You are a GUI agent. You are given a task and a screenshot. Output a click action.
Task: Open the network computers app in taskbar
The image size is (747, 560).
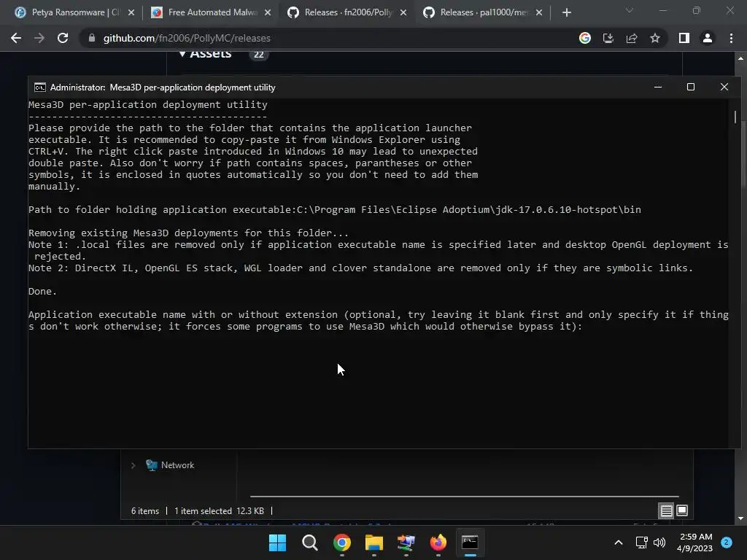pyautogui.click(x=406, y=542)
